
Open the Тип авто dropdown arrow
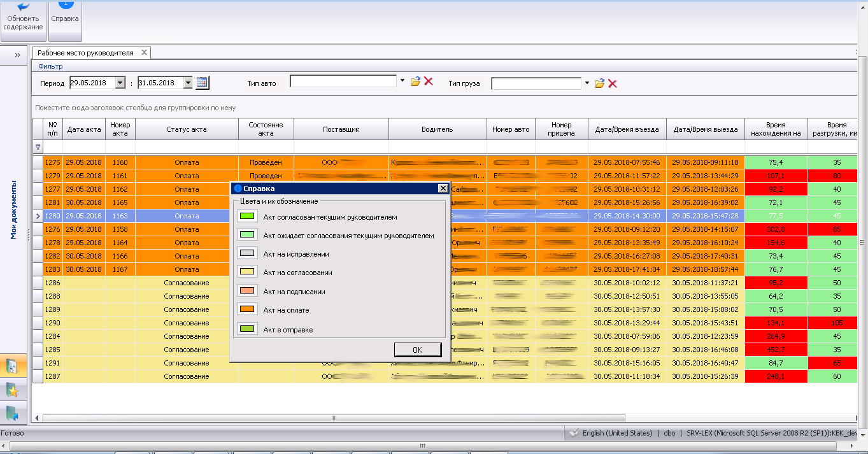click(402, 82)
